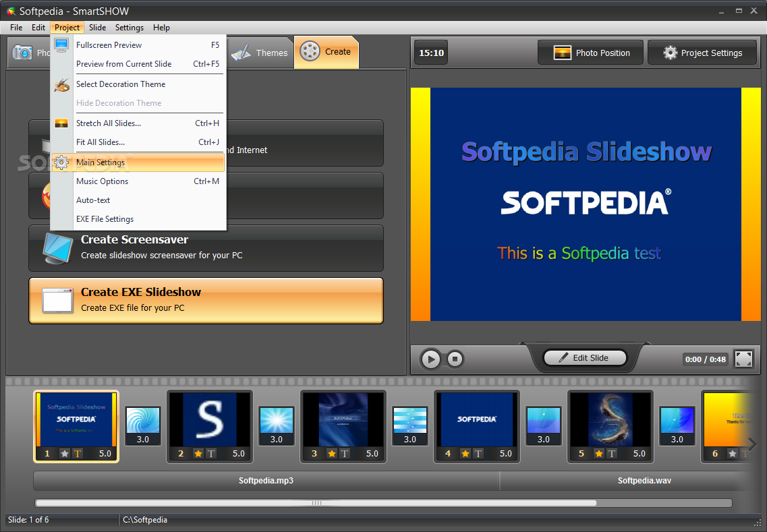The width and height of the screenshot is (767, 532).
Task: Stop the slideshow preview
Action: click(x=455, y=359)
